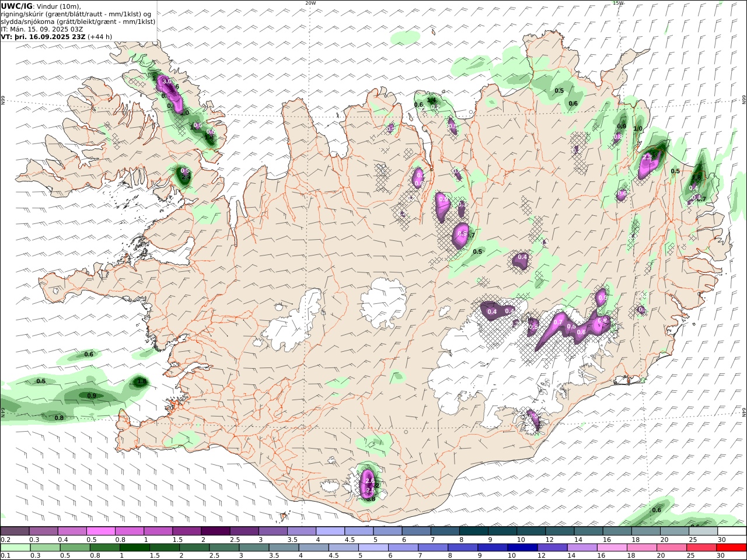This screenshot has width=747, height=560.
Task: Click the '(+44 h)' forecast offset text
Action: (x=100, y=36)
